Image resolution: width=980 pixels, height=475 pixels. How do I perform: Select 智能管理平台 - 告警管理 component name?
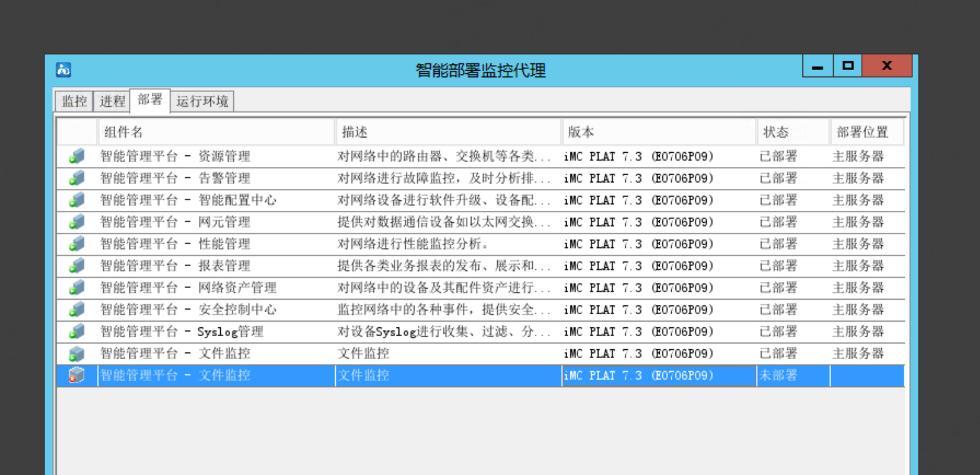(175, 178)
